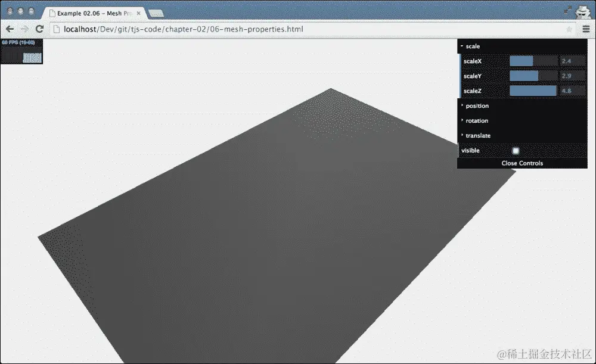Viewport: 596px width, 364px height.
Task: Click the scaleZ label
Action: tap(473, 91)
